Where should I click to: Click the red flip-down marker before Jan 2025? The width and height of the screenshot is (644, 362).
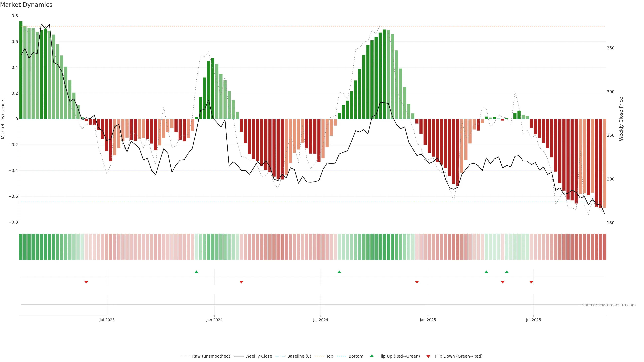417,282
